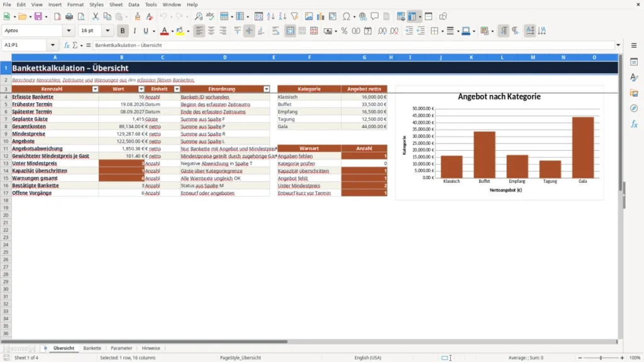Click the Sort Ascending icon

point(270,16)
